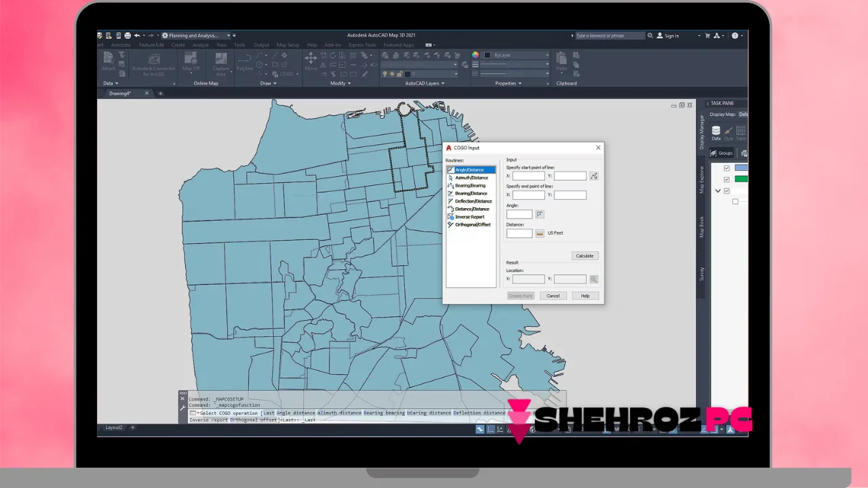Image resolution: width=868 pixels, height=488 pixels.
Task: Click the Help button in COGO Input
Action: tap(585, 296)
